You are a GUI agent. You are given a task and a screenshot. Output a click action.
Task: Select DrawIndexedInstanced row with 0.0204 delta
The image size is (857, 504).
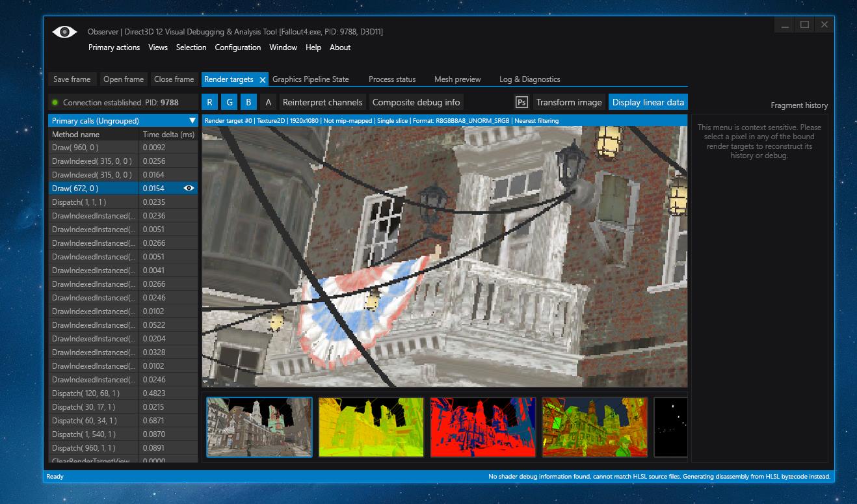coord(124,339)
